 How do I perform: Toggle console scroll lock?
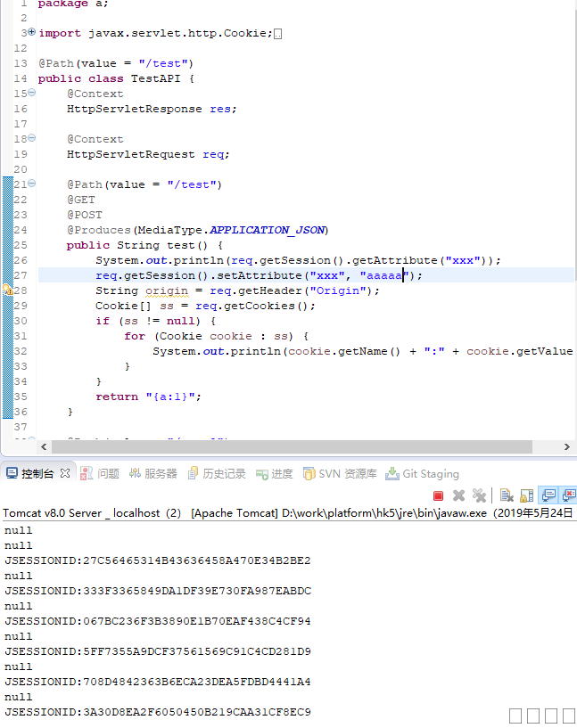click(x=527, y=495)
